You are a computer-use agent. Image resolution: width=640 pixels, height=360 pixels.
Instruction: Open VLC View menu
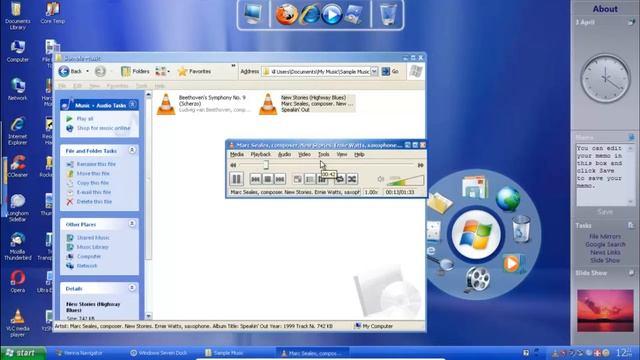tap(342, 154)
